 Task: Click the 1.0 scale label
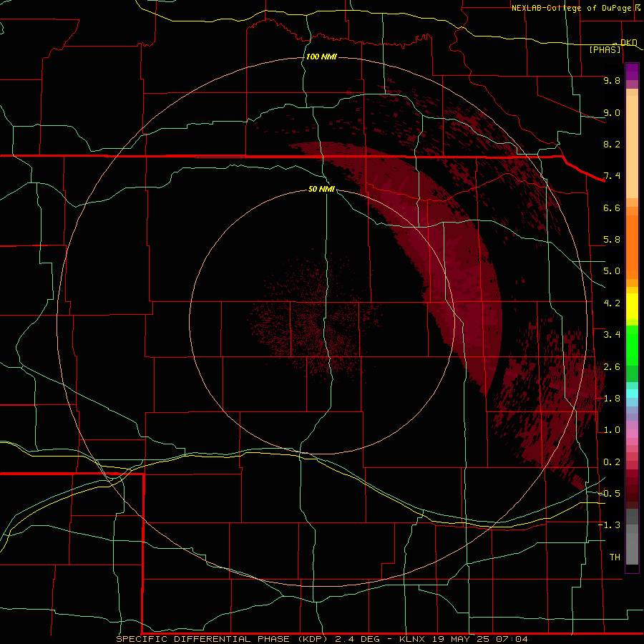tap(612, 430)
